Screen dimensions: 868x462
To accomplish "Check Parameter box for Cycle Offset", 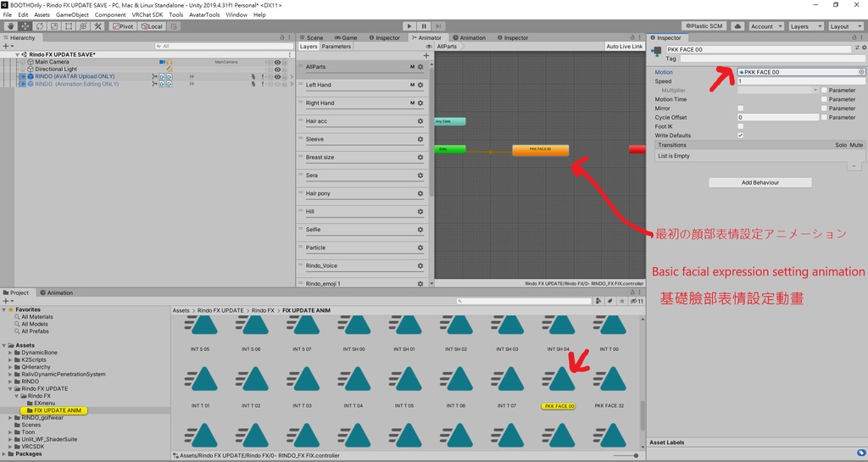I will click(824, 117).
